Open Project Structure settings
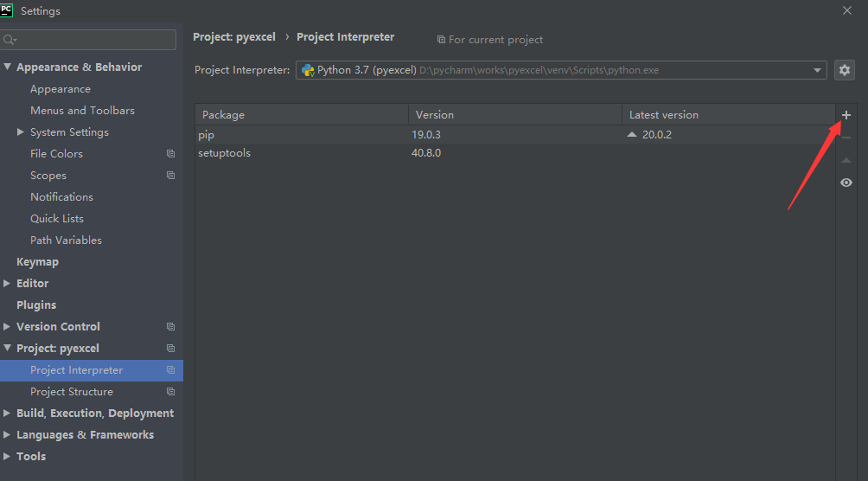Screen dimensions: 868x481 click(x=72, y=392)
